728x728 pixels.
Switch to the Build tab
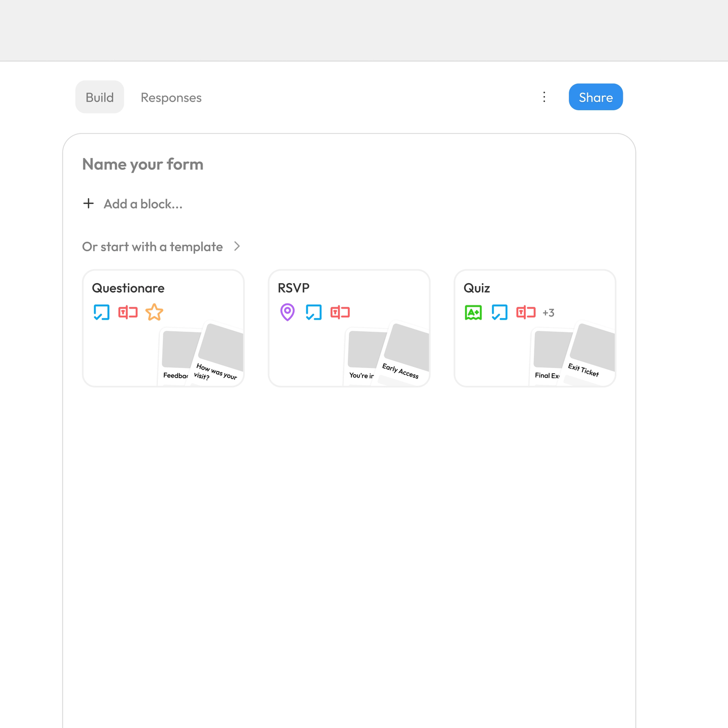coord(100,97)
